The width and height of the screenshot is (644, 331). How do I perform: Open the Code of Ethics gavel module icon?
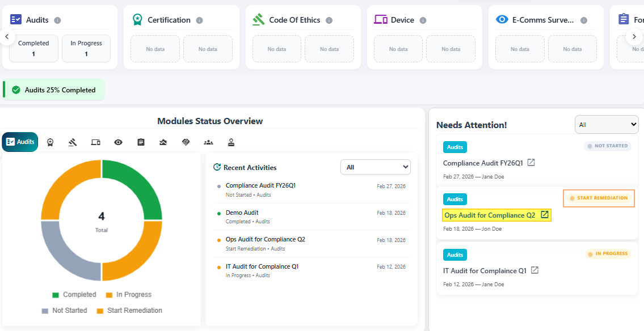click(73, 142)
